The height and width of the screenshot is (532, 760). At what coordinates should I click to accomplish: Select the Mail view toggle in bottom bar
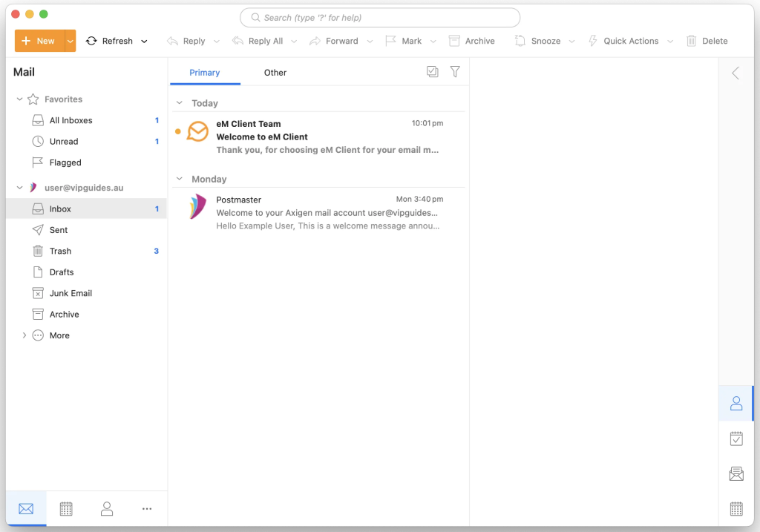[26, 508]
